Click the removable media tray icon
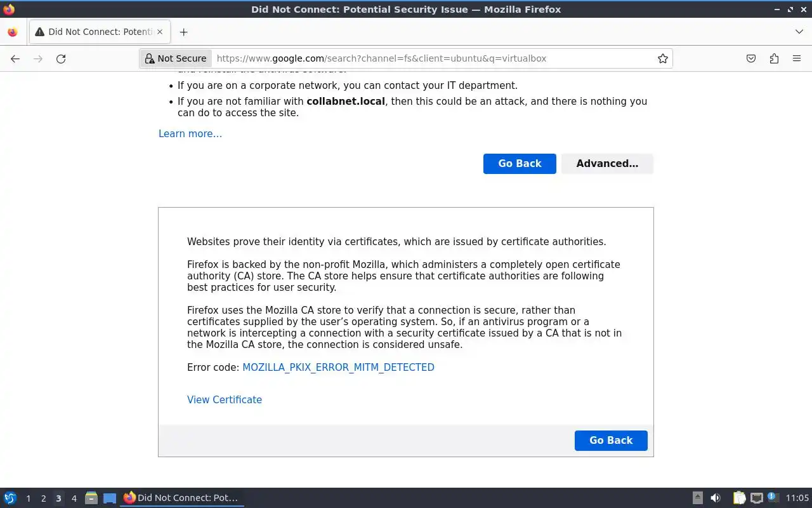The image size is (812, 508). click(697, 498)
